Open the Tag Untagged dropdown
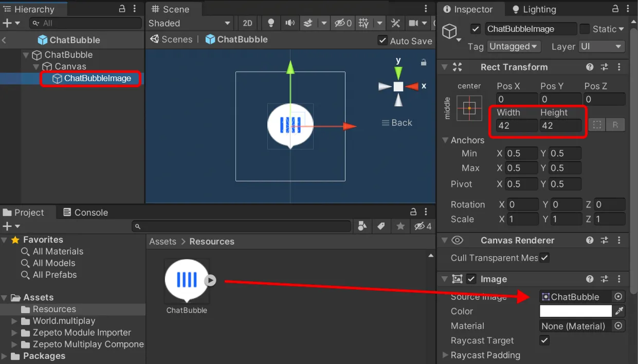The height and width of the screenshot is (364, 638). pyautogui.click(x=514, y=46)
